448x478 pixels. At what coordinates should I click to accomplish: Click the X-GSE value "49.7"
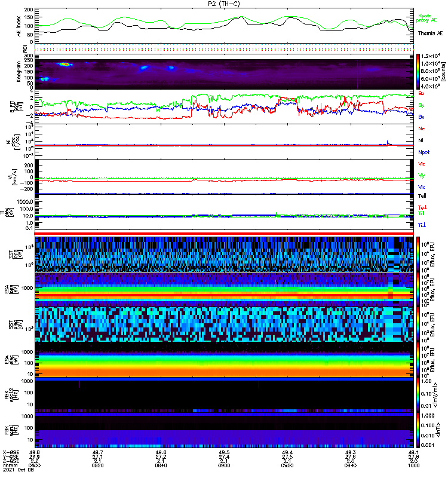tap(97, 452)
